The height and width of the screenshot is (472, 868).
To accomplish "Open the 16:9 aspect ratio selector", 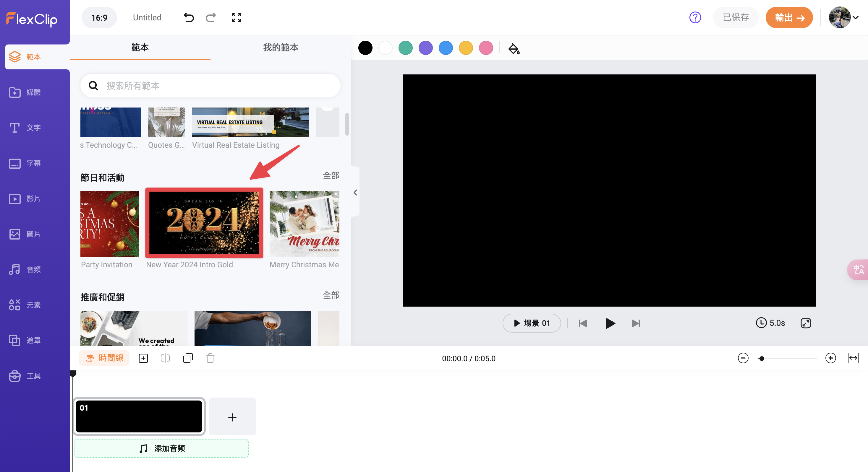I will 99,17.
